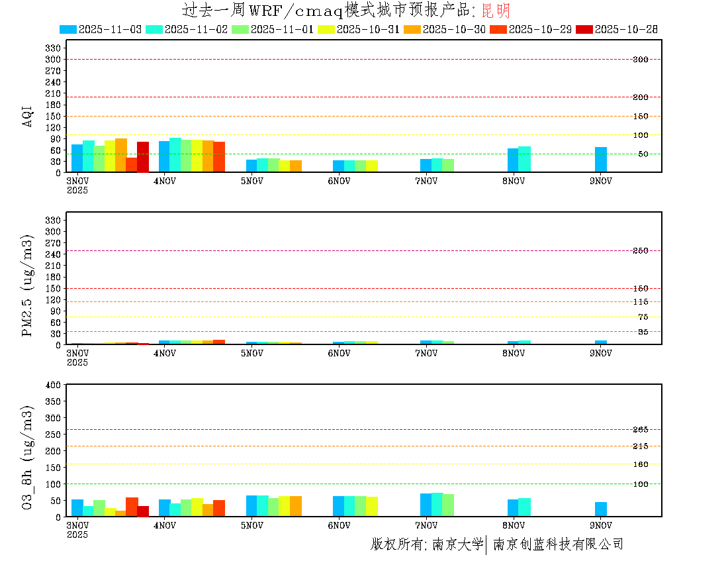Click the 南京创蓝科技有限公司 company text
This screenshot has height=563, width=728.
point(558,544)
